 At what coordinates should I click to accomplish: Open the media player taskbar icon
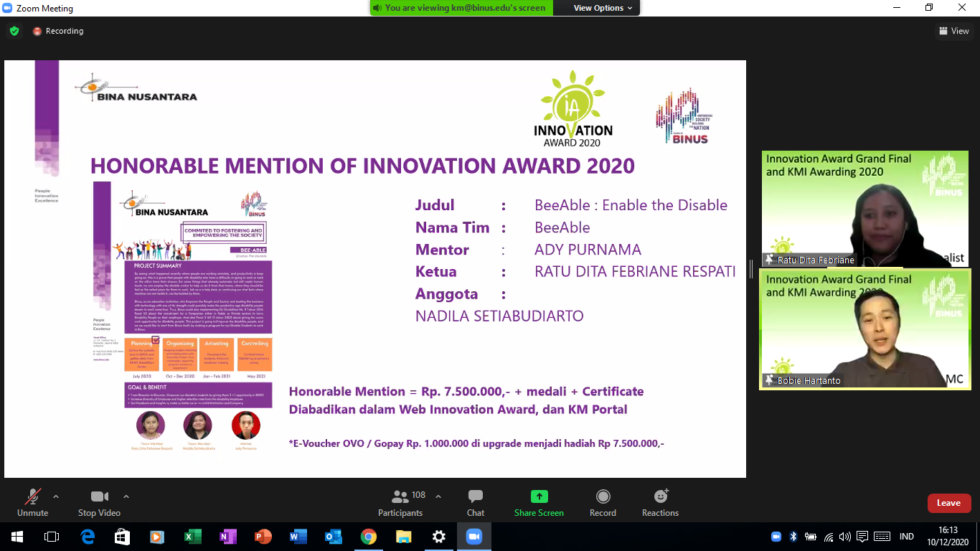pos(158,537)
